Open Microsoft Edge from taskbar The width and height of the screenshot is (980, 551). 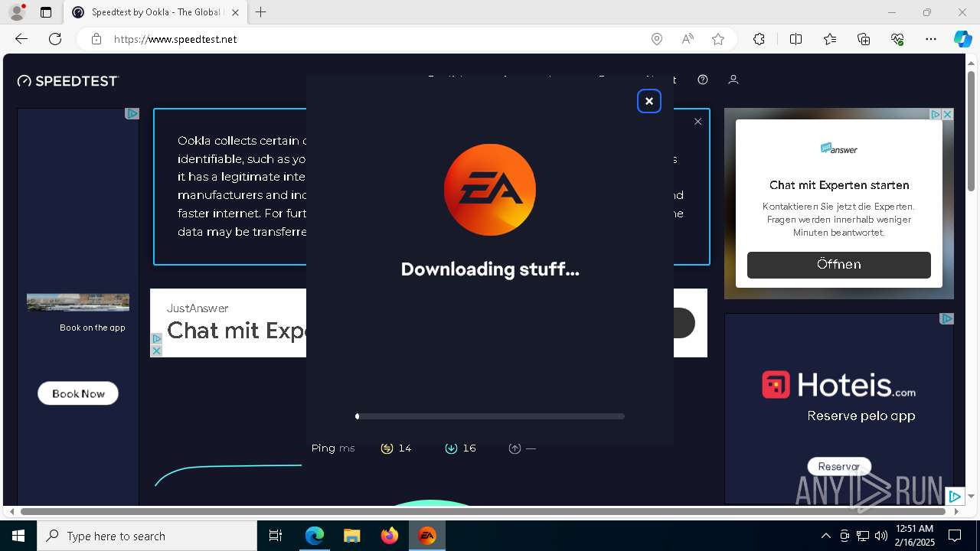315,536
